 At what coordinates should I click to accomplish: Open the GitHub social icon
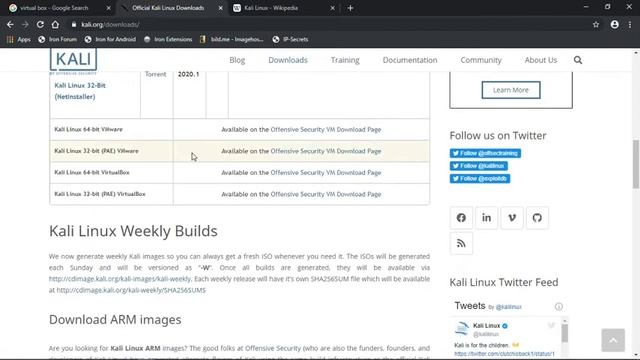(x=537, y=218)
